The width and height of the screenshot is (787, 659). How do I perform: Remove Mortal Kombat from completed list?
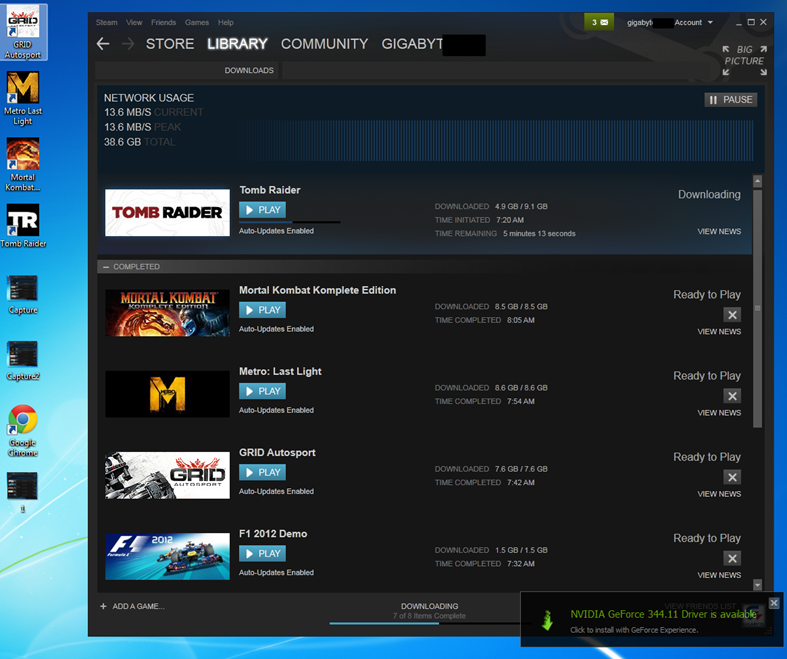[x=732, y=315]
